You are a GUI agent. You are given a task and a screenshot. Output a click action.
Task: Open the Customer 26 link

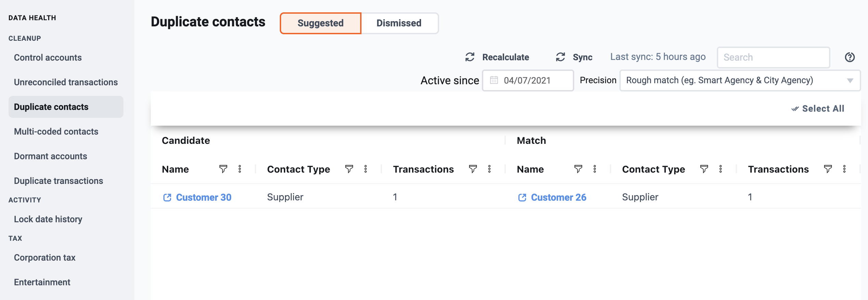[x=558, y=197]
